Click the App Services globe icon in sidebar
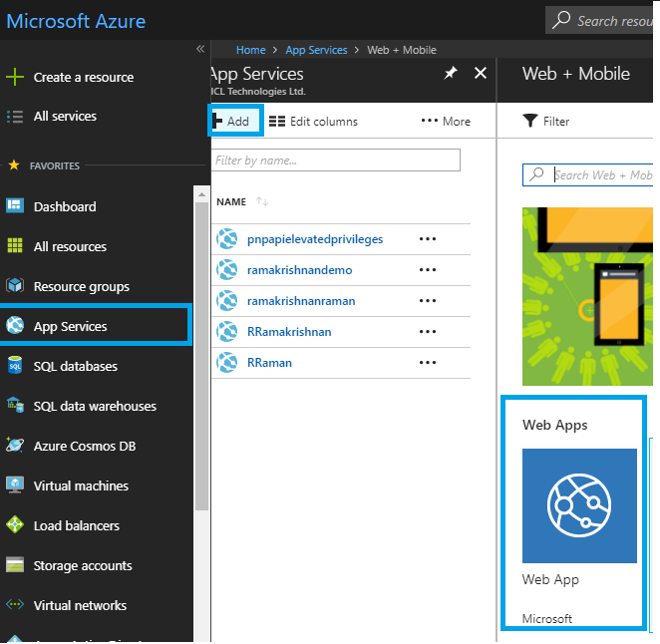The height and width of the screenshot is (644, 660). (15, 325)
